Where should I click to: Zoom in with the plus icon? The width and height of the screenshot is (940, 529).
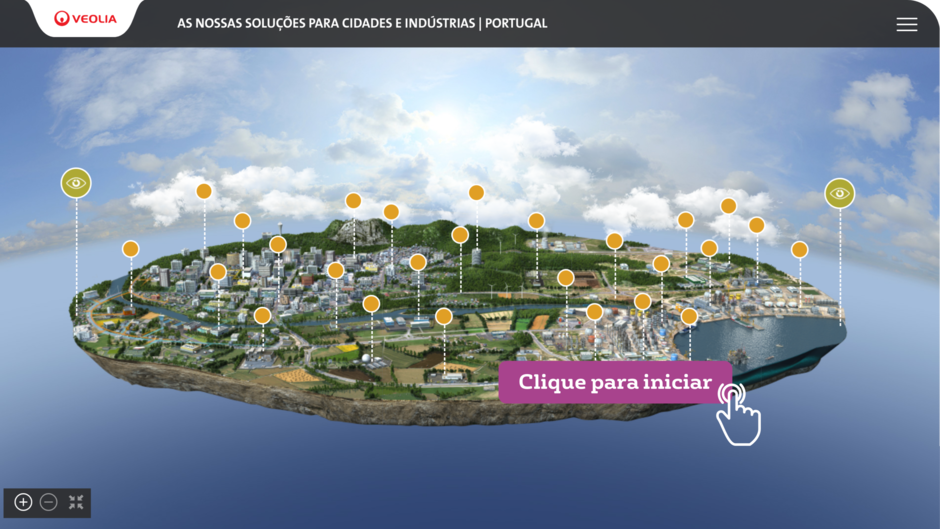(x=23, y=502)
